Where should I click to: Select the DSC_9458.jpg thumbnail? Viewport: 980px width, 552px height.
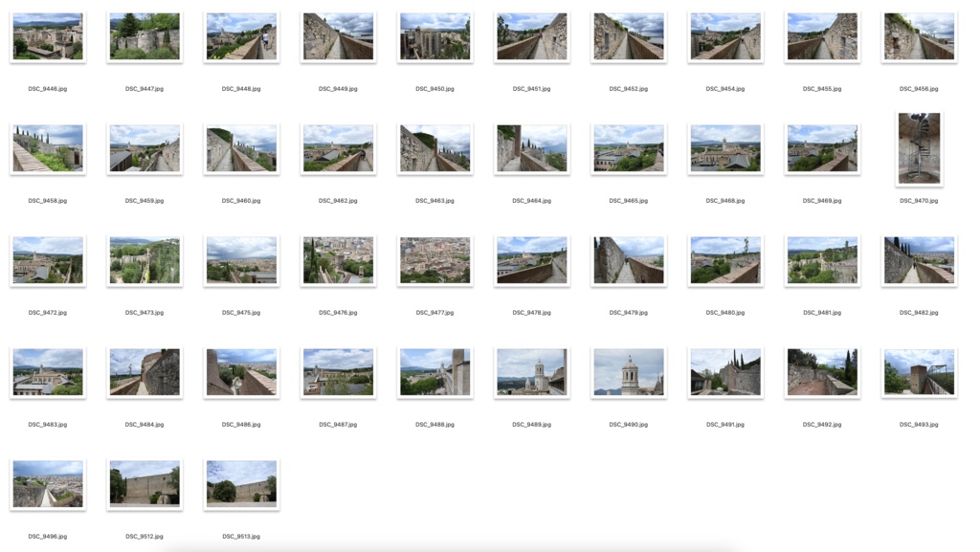point(48,148)
